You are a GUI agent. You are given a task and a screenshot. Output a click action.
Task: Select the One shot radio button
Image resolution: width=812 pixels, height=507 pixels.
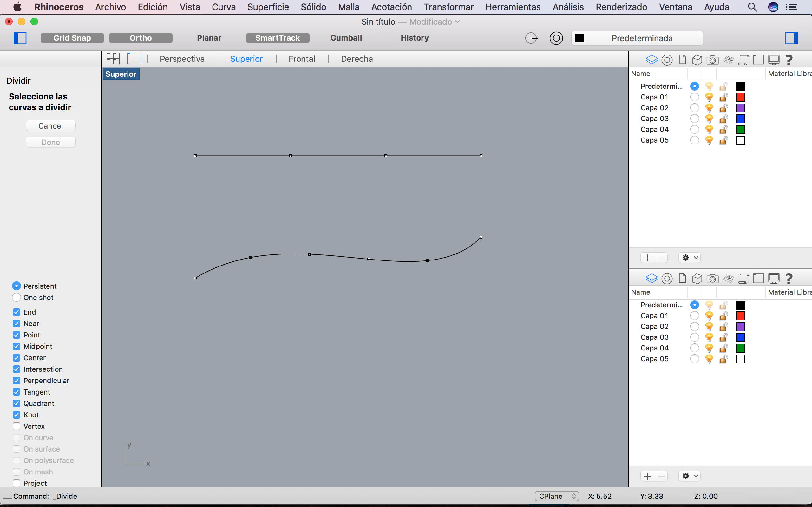pyautogui.click(x=16, y=297)
